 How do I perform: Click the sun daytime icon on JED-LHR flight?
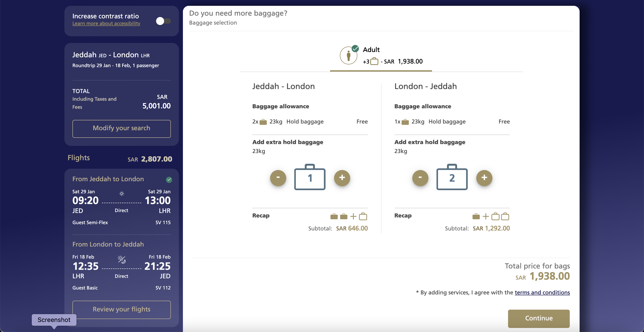click(121, 193)
